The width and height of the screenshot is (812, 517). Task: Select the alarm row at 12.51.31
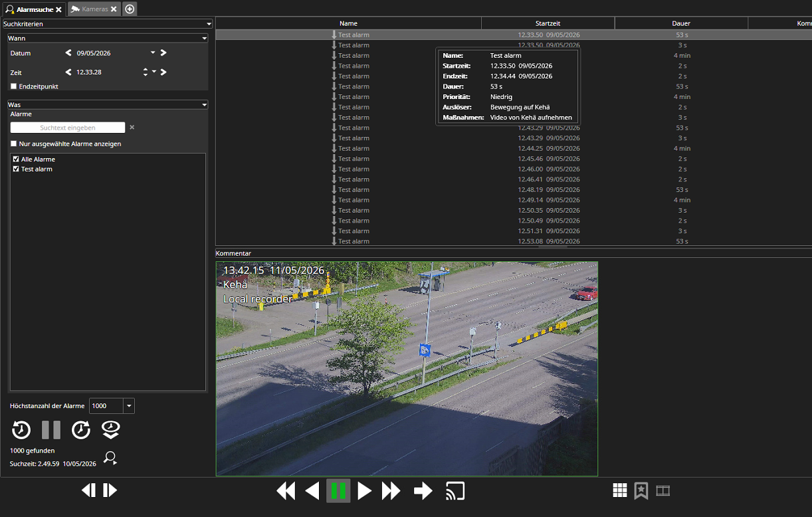tap(514, 231)
